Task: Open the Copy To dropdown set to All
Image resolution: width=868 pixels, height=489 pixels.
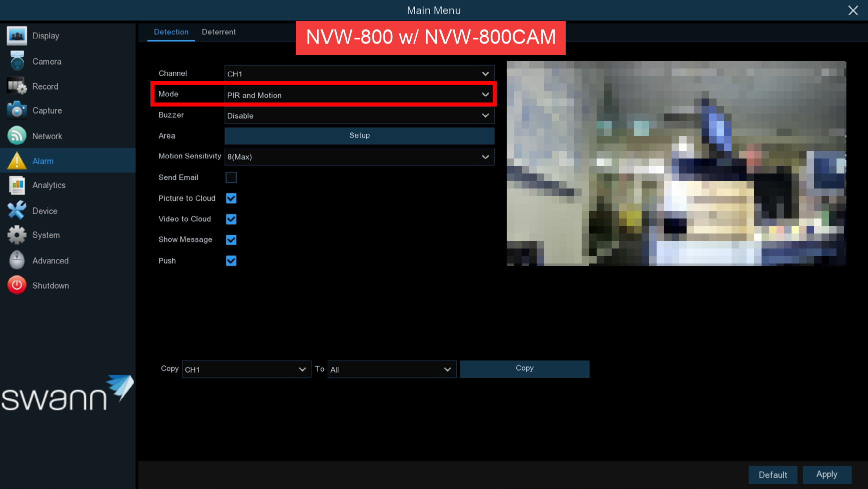Action: (x=391, y=369)
